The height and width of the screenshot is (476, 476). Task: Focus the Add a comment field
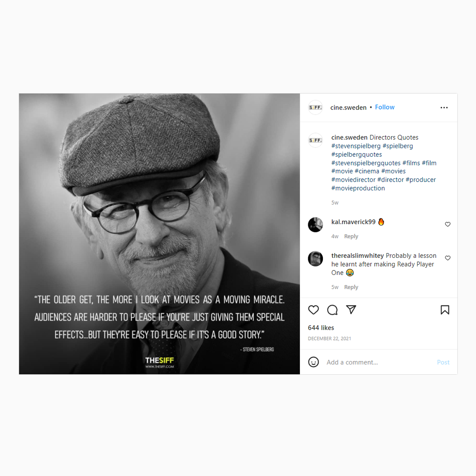pos(379,362)
